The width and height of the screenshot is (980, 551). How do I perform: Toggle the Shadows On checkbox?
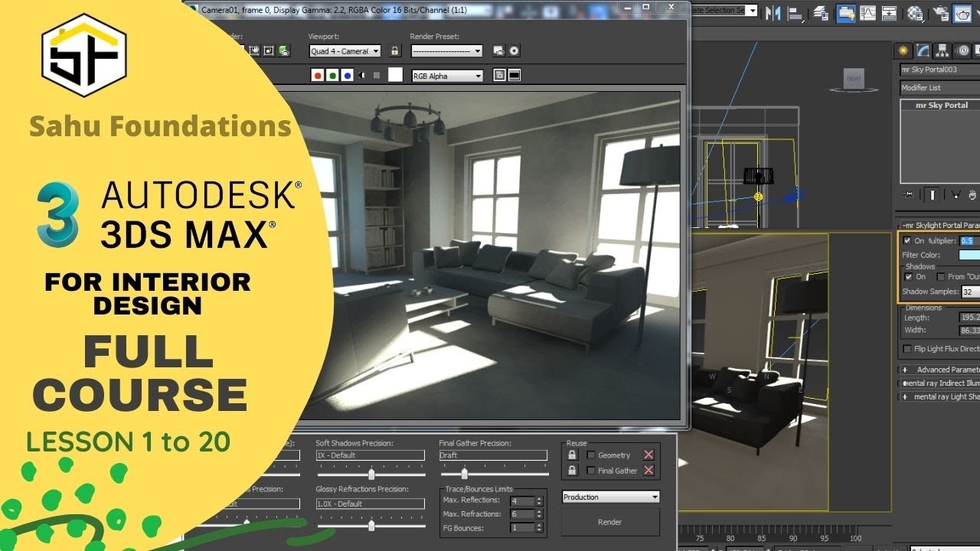909,277
